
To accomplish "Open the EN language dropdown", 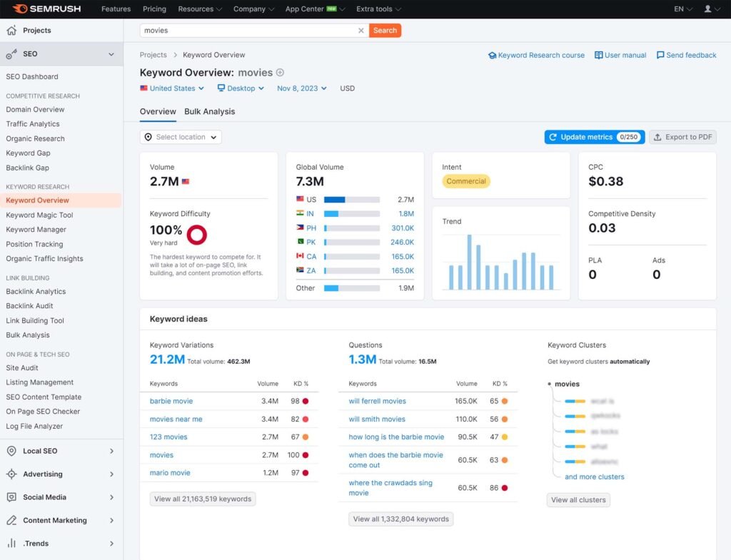I will [683, 9].
